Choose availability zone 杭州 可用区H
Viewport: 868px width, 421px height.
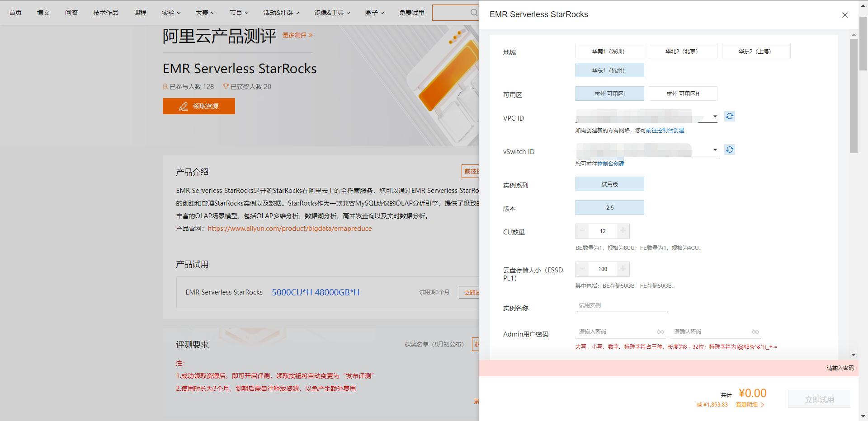tap(683, 94)
